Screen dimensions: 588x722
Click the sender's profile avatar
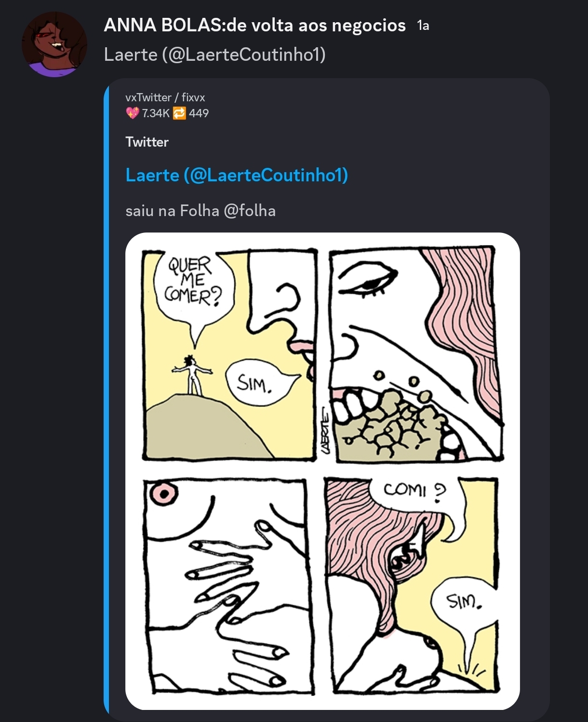click(54, 44)
